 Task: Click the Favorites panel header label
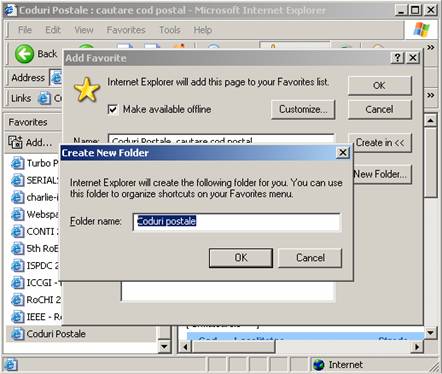[28, 122]
